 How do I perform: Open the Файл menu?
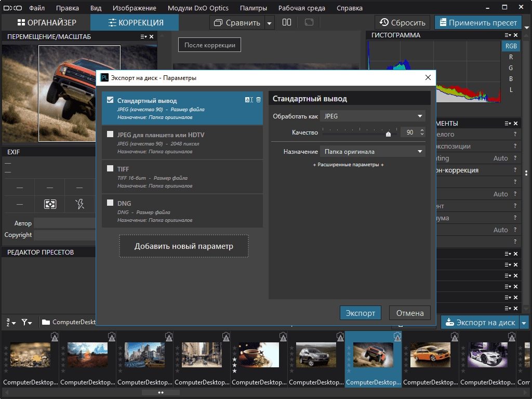37,8
